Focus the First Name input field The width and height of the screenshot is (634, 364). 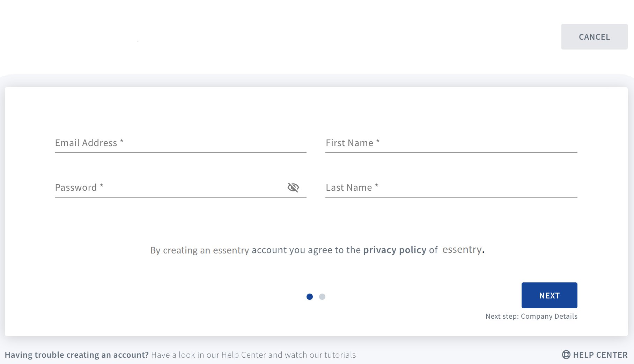pyautogui.click(x=451, y=143)
